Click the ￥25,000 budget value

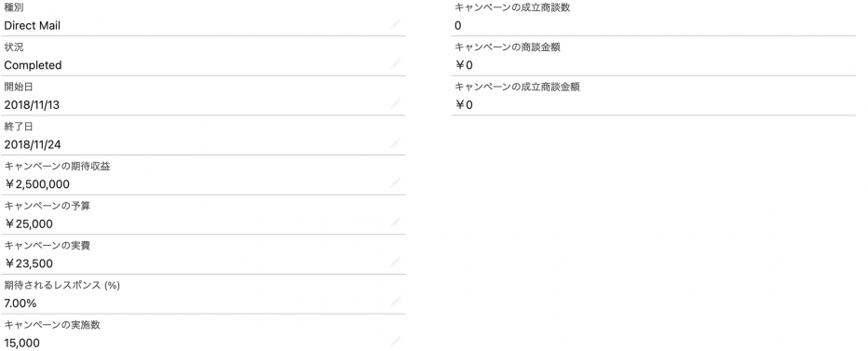[29, 224]
